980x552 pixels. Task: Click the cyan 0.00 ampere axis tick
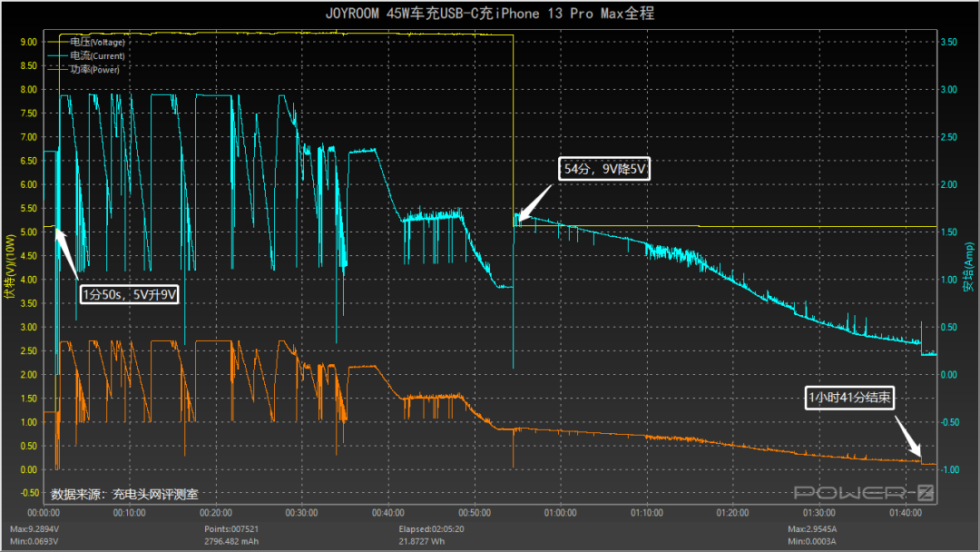[x=948, y=374]
